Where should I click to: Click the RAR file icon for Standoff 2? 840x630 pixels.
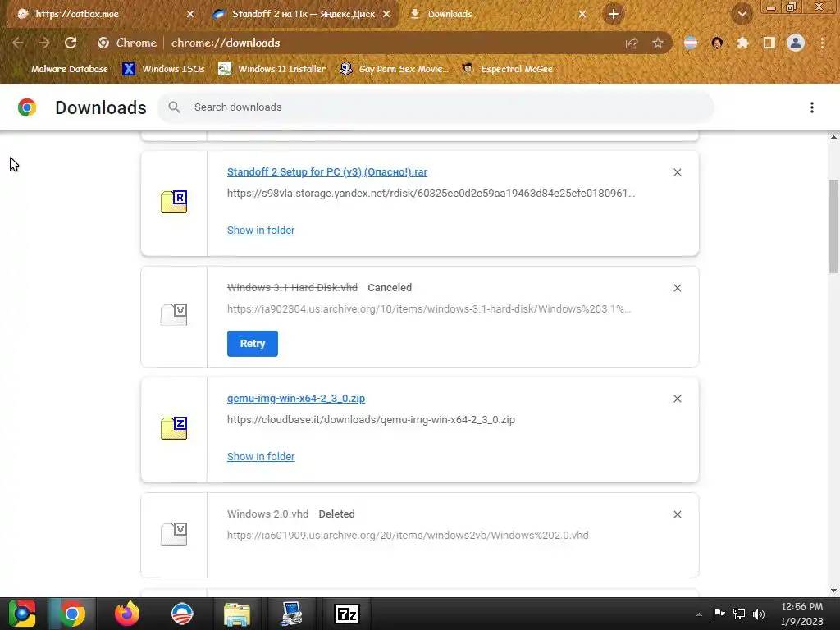click(x=174, y=202)
